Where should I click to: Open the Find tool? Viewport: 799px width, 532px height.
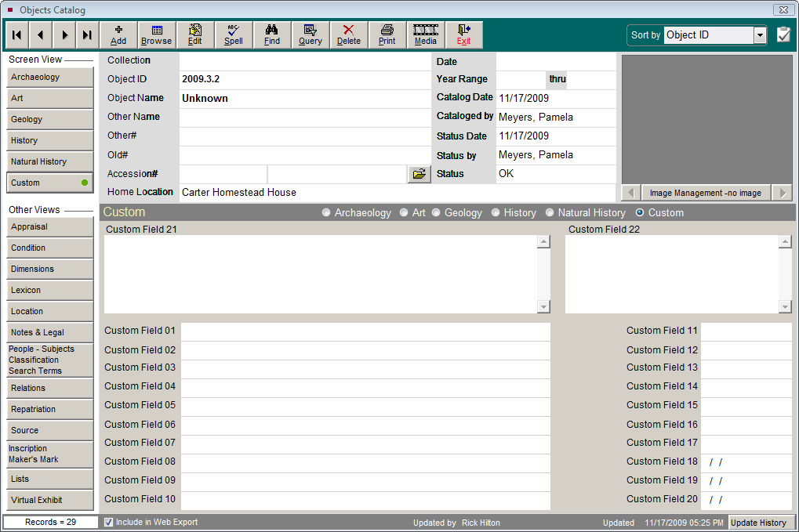pos(271,34)
